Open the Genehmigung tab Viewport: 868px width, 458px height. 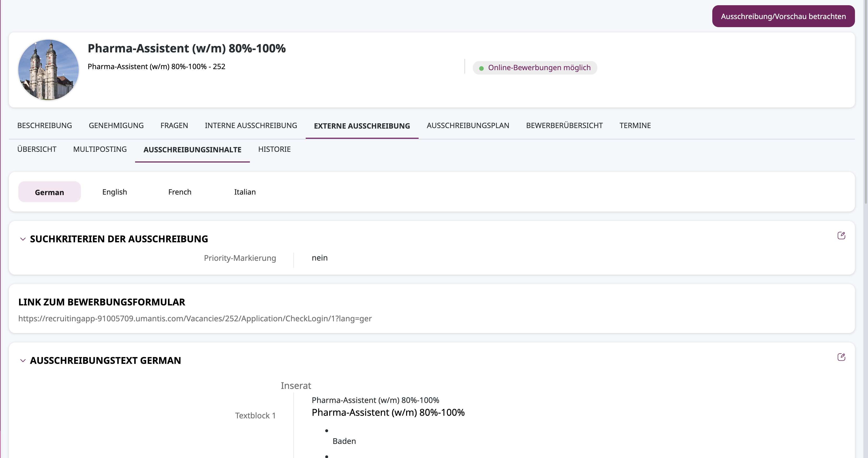pos(116,125)
